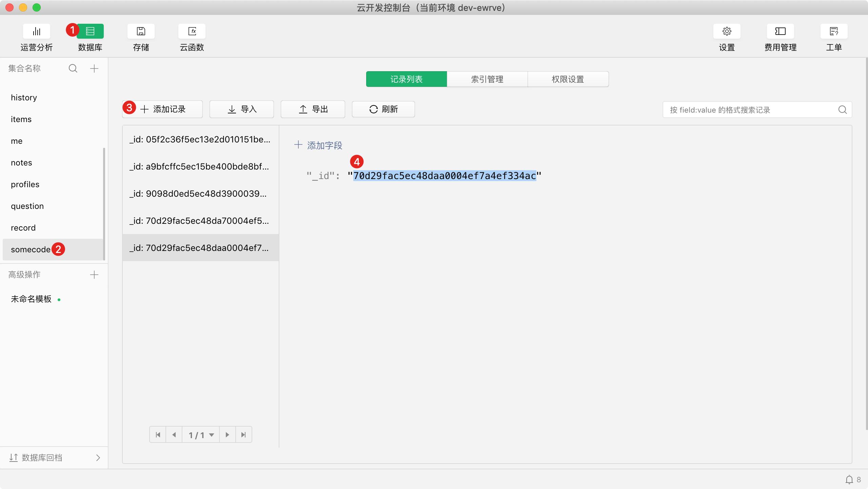Screen dimensions: 868x489
Task: Open the 存储 storage icon
Action: tap(141, 32)
